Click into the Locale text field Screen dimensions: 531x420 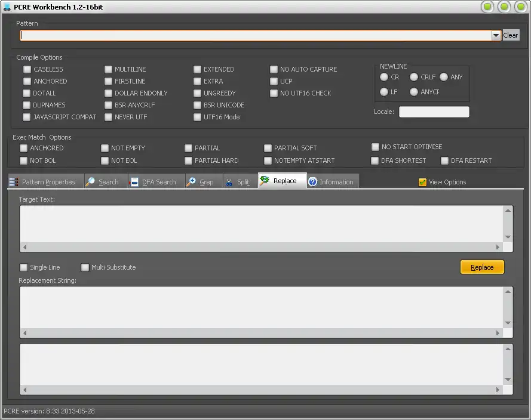click(x=434, y=112)
